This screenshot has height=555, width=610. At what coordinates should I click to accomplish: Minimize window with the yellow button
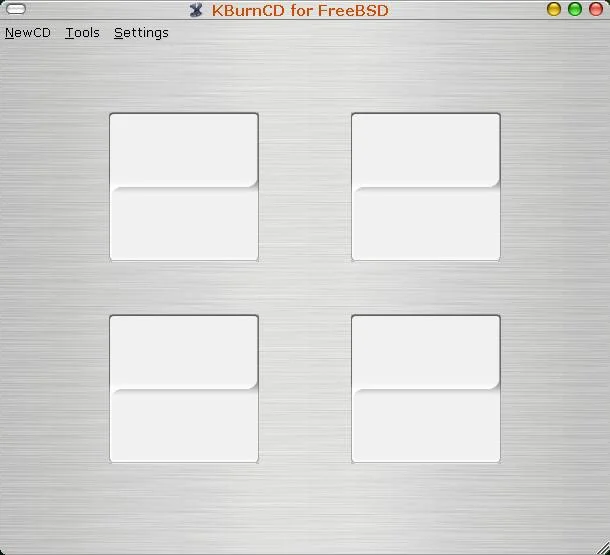554,10
